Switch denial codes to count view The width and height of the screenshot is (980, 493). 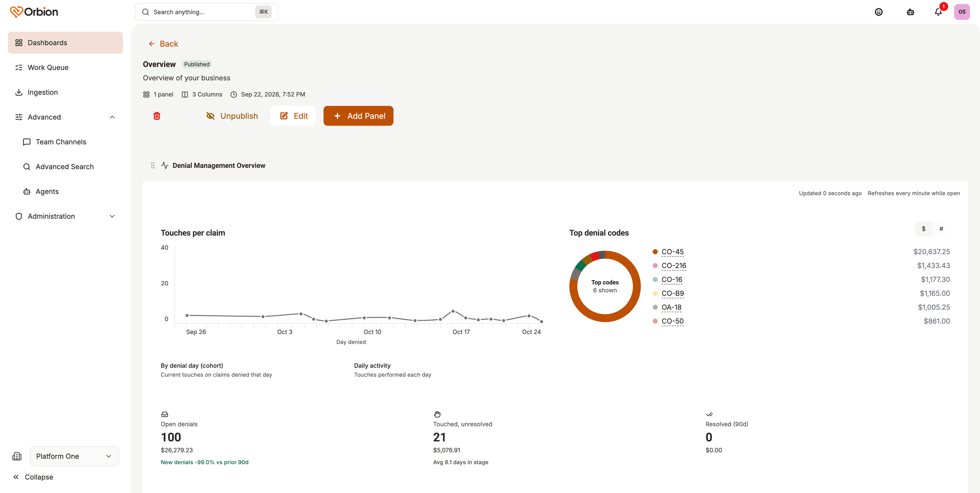click(x=941, y=229)
